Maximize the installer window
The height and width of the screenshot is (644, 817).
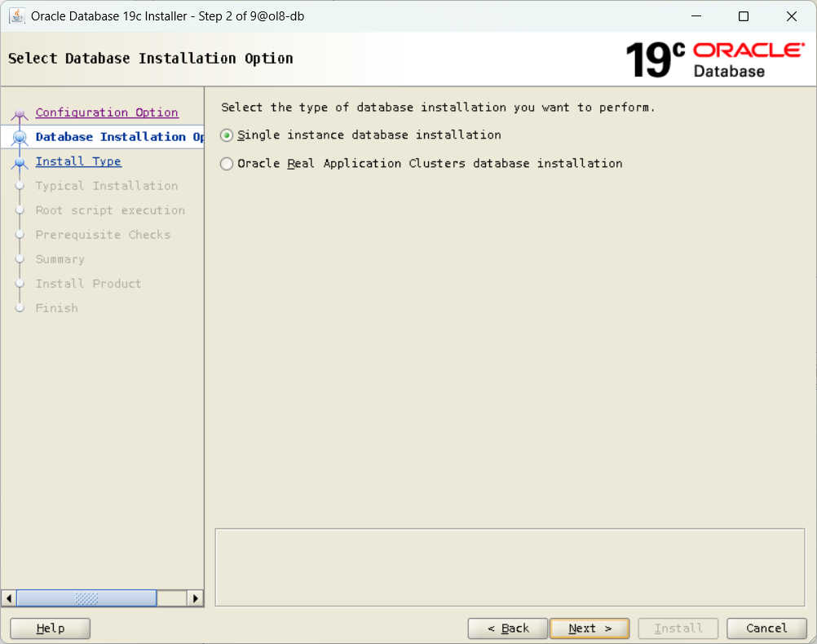coord(744,16)
